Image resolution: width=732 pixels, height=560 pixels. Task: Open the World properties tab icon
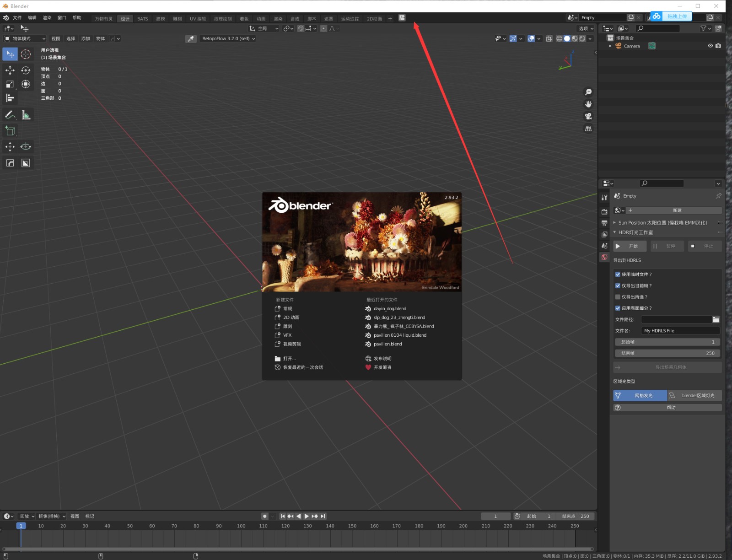coord(604,257)
